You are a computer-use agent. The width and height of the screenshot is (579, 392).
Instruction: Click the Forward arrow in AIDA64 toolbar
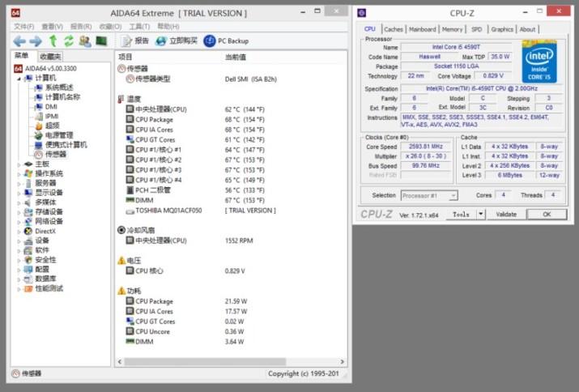click(36, 41)
